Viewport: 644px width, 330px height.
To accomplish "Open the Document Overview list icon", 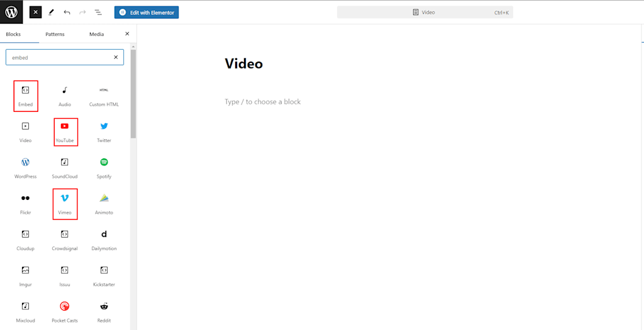I will pos(98,13).
